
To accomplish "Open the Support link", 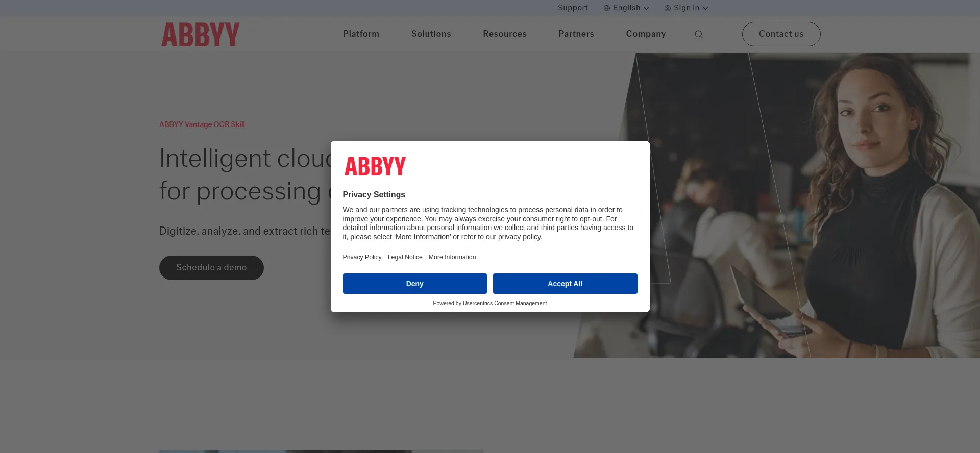I will (573, 8).
